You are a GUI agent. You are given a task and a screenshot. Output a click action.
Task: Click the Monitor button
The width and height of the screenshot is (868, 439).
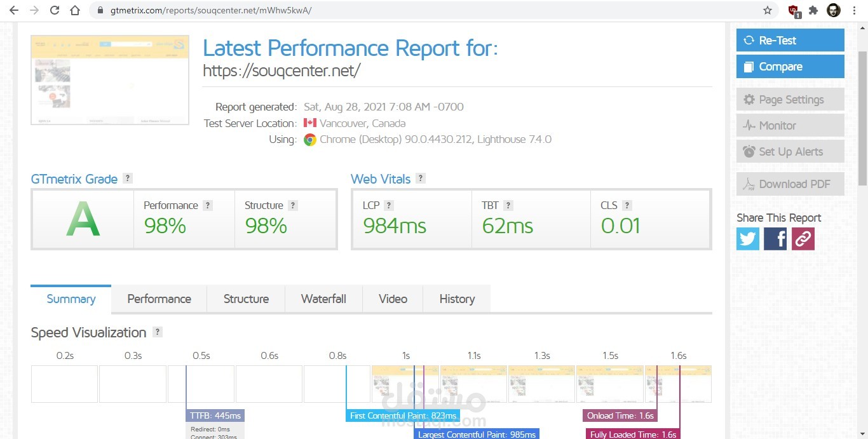(790, 126)
